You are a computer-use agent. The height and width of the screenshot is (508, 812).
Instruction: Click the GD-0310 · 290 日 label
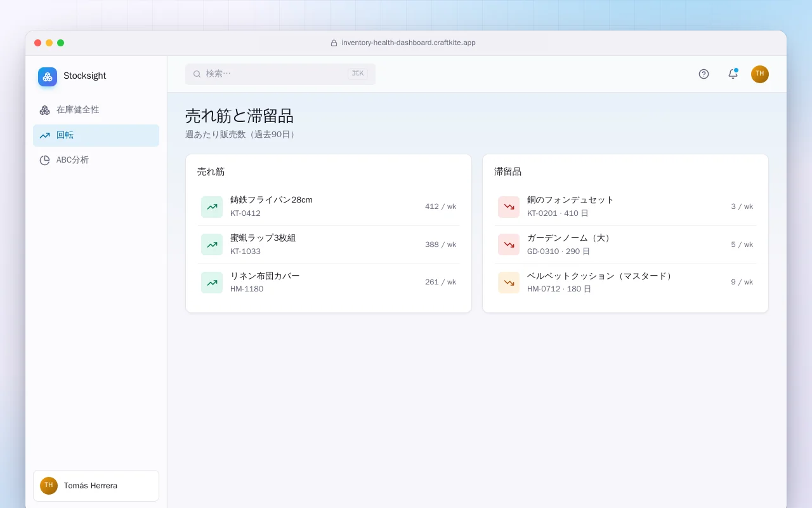click(x=558, y=251)
